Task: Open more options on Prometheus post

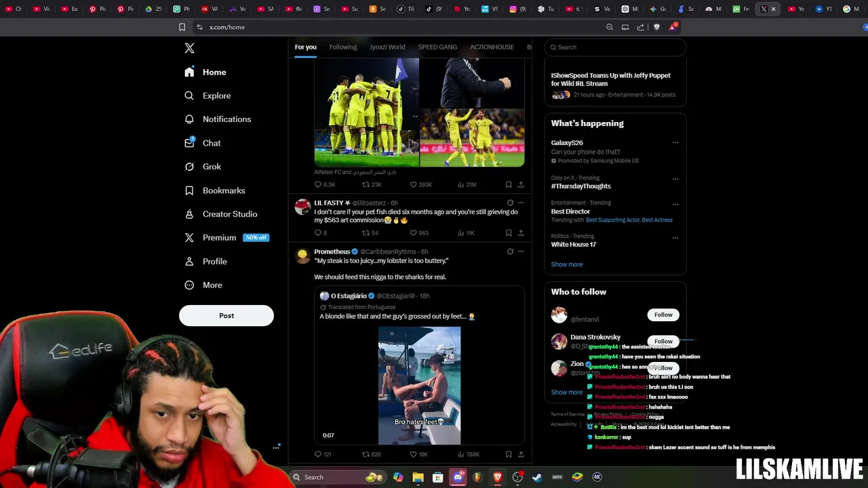Action: 521,251
